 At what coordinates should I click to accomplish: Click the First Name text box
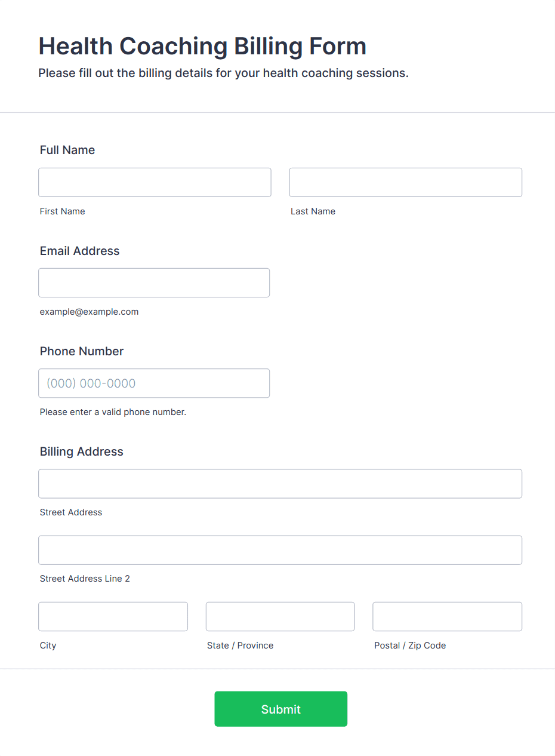(155, 182)
